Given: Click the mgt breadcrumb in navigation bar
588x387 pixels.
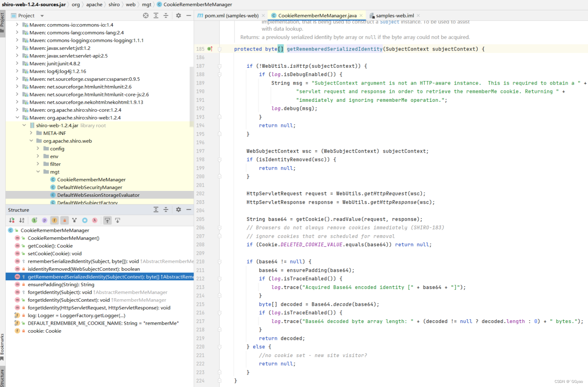Looking at the screenshot, I should [147, 4].
